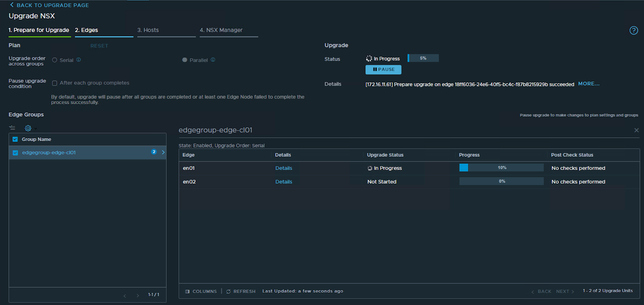The image size is (644, 305).
Task: Click the in-progress spinner icon beside status
Action: click(x=369, y=59)
